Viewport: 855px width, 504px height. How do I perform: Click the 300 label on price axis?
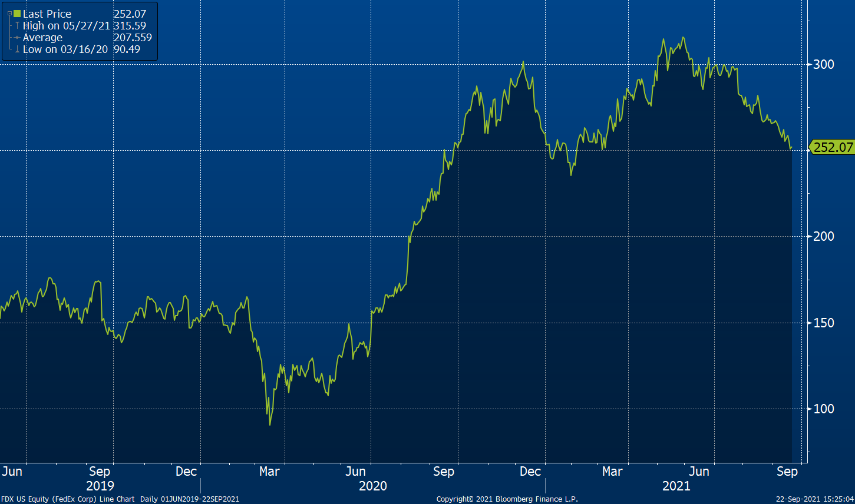(x=824, y=64)
